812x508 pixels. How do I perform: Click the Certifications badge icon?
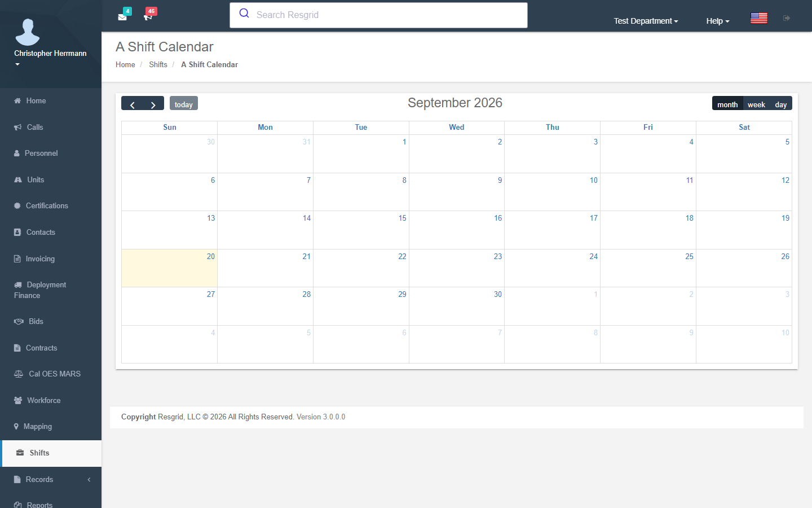point(17,205)
